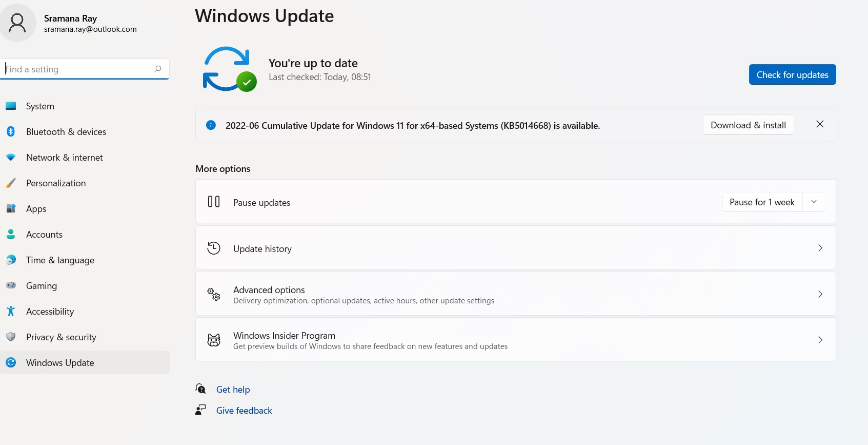
Task: Open System settings
Action: [85, 106]
